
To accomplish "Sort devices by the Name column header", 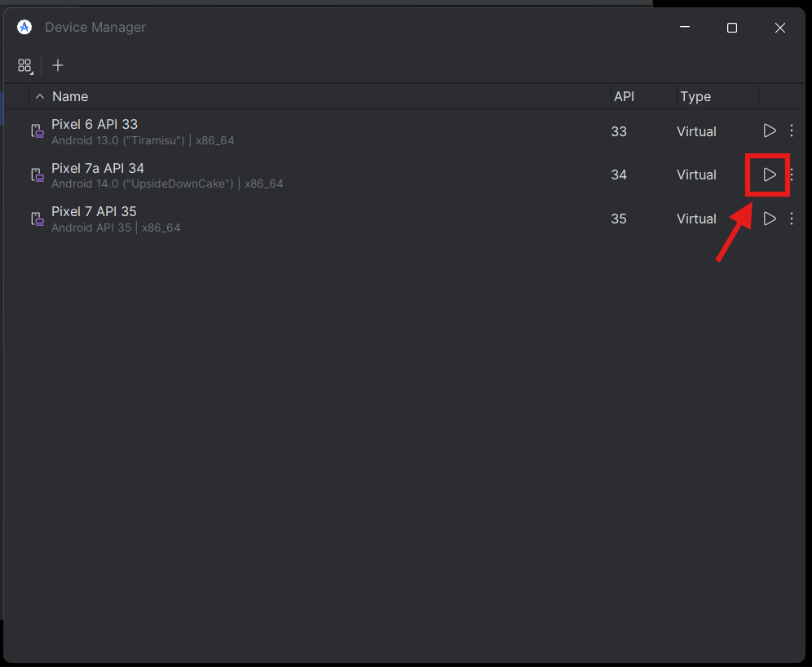I will 70,96.
